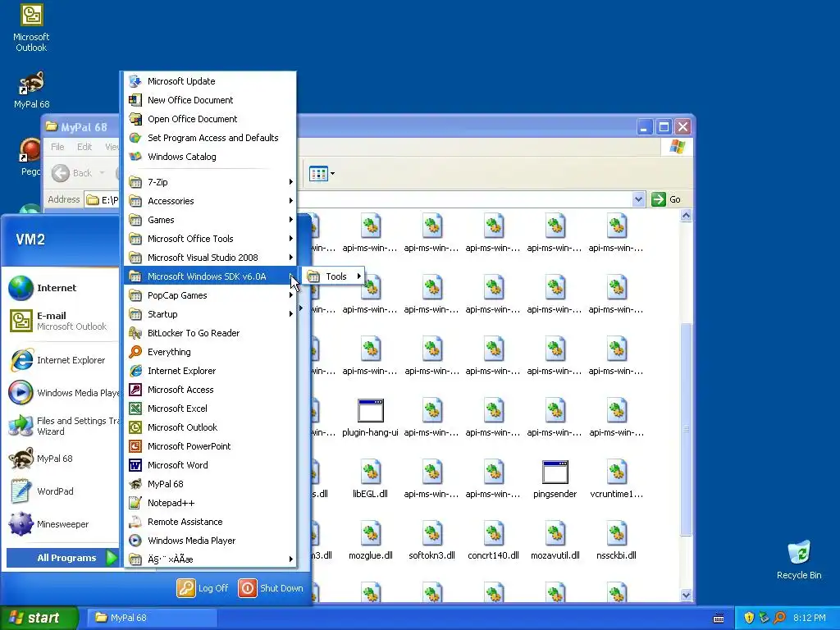
Task: Open Microsoft Update from All Programs
Action: point(210,81)
